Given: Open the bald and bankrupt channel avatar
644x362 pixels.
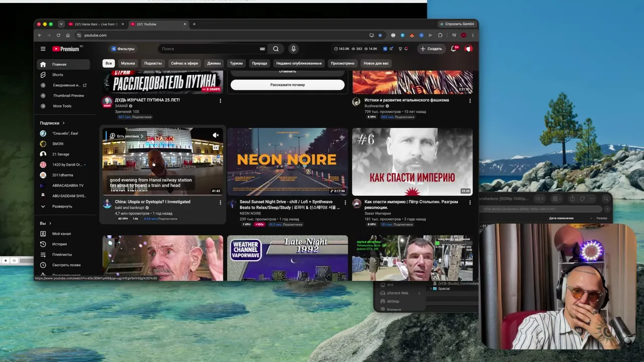Looking at the screenshot, I should coord(107,204).
